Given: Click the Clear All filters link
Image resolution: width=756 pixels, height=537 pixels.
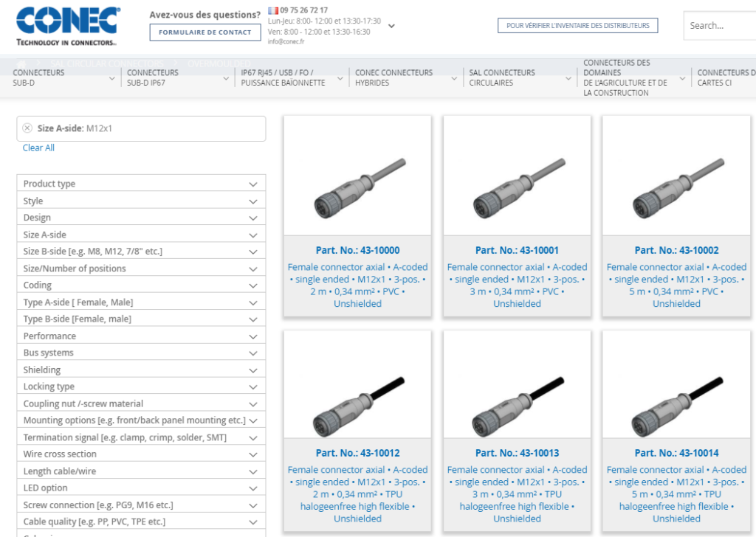Looking at the screenshot, I should [38, 148].
